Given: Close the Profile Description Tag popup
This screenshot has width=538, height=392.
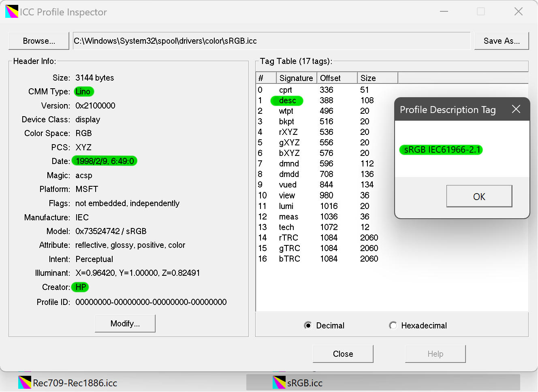Looking at the screenshot, I should (516, 109).
